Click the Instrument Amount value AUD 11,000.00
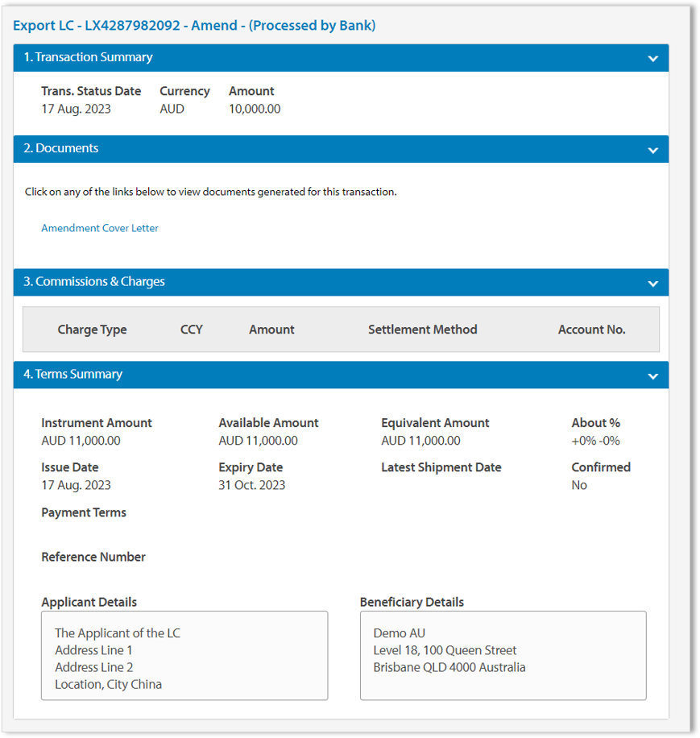 [81, 441]
